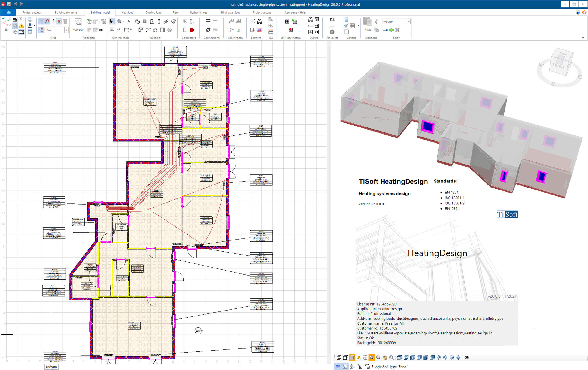This screenshot has height=370, width=588.
Task: Click the printer icon in the ribbon
Action: tap(30, 19)
